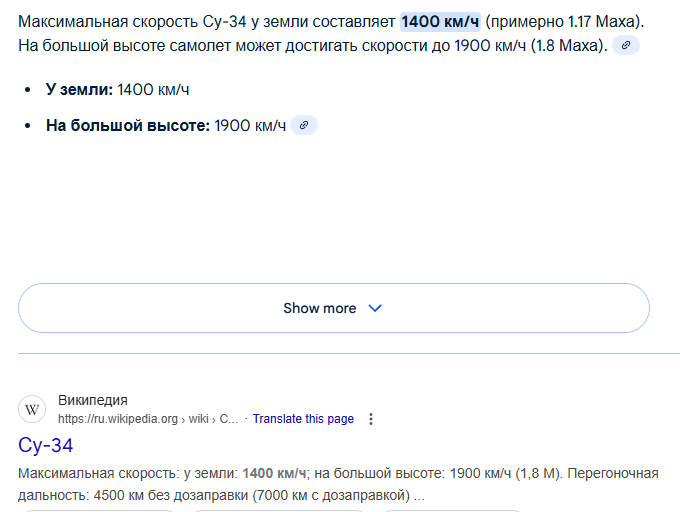Screen dimensions: 680x512
Task: Open the Су-34 result title
Action: coord(46,445)
